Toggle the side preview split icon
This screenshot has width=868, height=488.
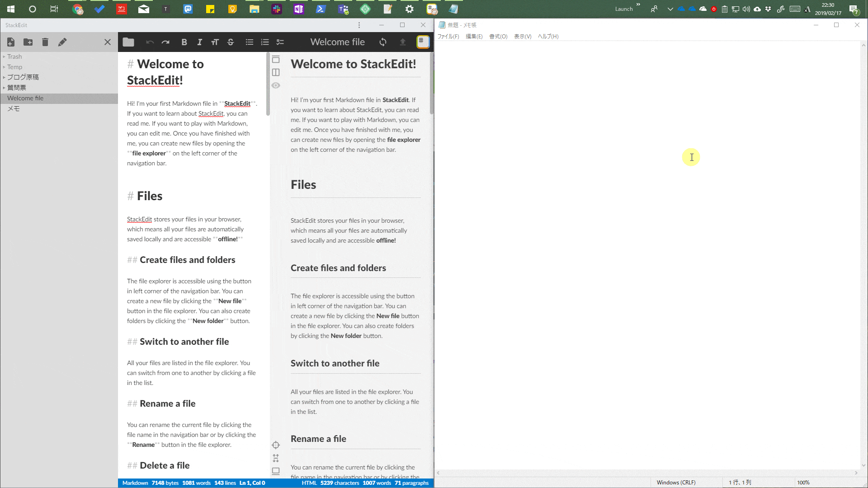pos(276,72)
